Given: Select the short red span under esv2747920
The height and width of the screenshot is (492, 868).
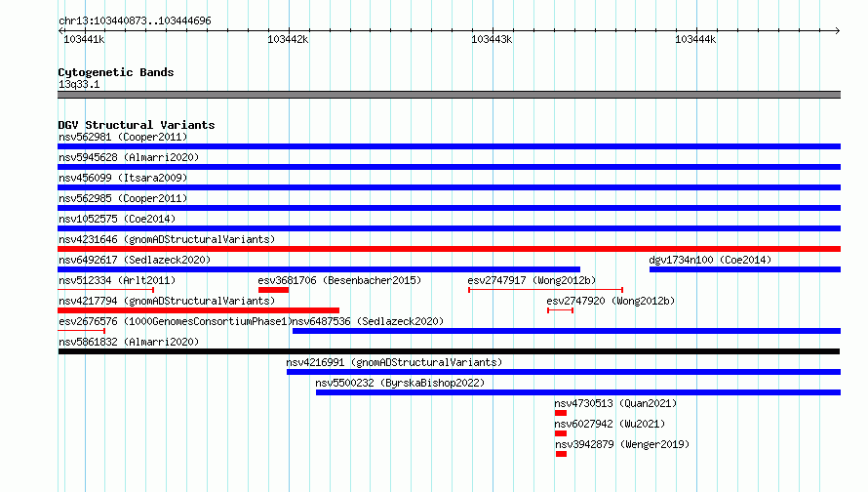Looking at the screenshot, I should (560, 310).
